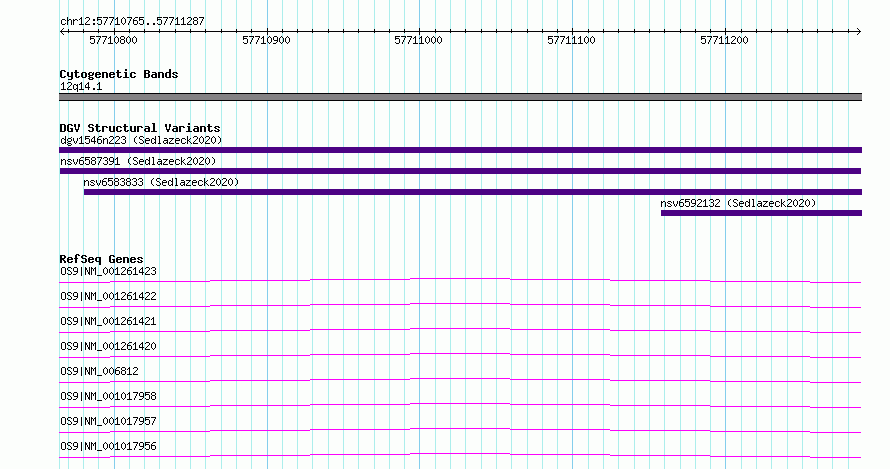Open variant dgv1546n223 (Sedlazeck2020) label
This screenshot has width=890, height=469.
[141, 140]
